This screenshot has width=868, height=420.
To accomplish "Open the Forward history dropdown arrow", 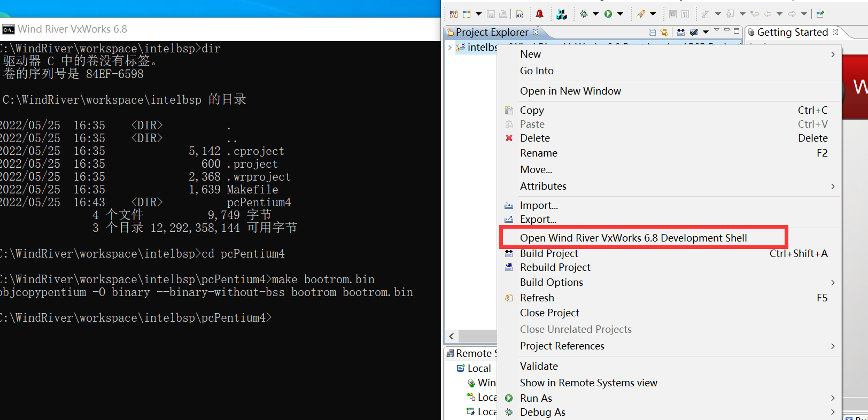I will [x=804, y=14].
